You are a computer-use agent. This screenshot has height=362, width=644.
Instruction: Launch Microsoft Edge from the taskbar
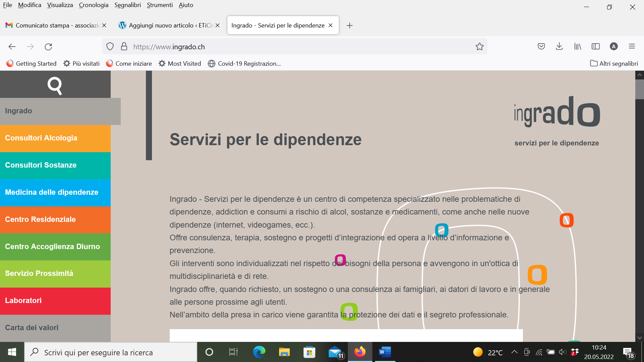(x=259, y=352)
